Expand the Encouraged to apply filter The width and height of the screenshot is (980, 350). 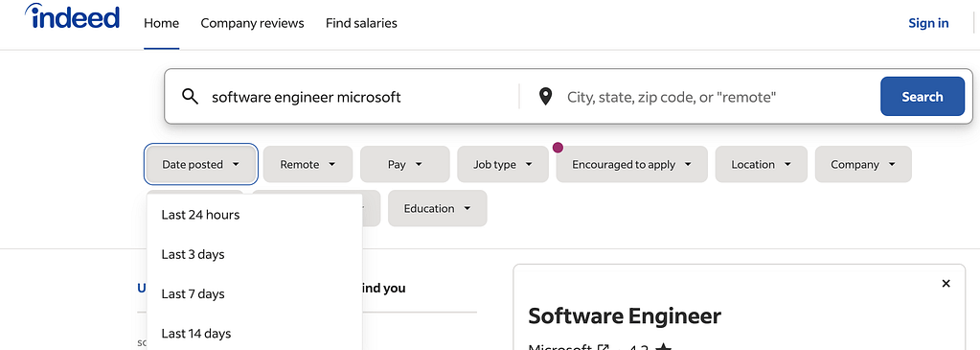tap(631, 164)
